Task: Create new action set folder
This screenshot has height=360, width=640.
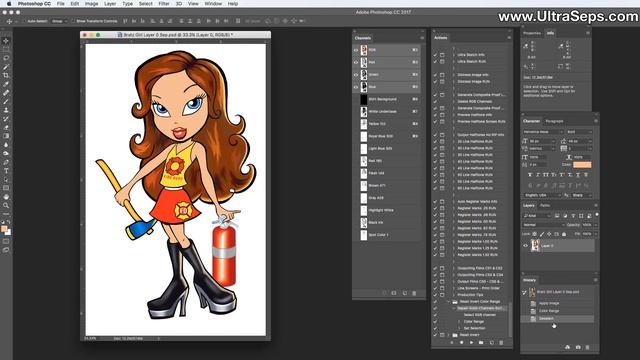Action: 481,343
